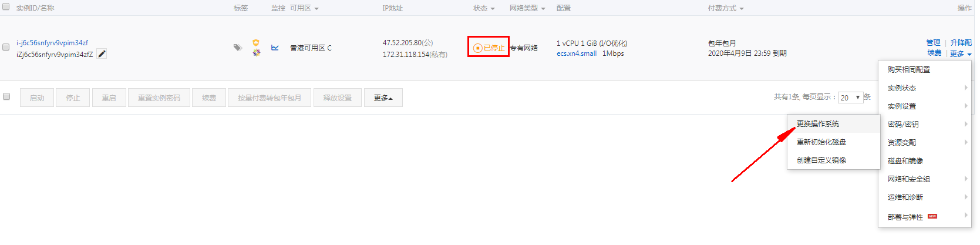Toggle the select-all checkbox in header

pos(6,7)
